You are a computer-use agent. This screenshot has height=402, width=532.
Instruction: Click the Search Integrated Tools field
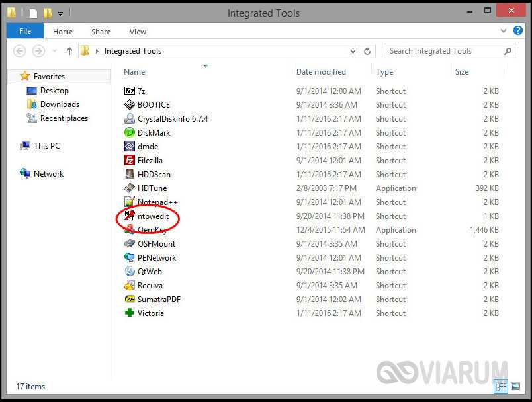point(442,51)
